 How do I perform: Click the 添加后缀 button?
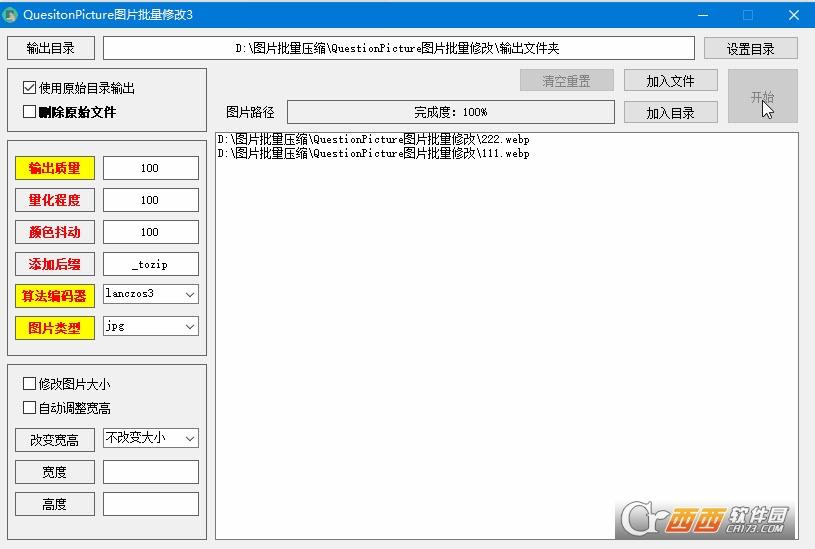tap(55, 264)
